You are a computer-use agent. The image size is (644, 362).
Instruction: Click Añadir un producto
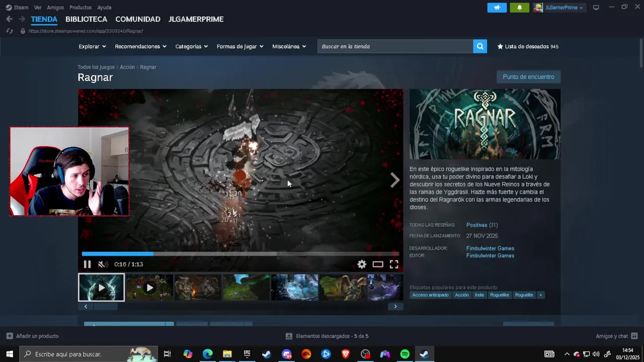coord(32,336)
